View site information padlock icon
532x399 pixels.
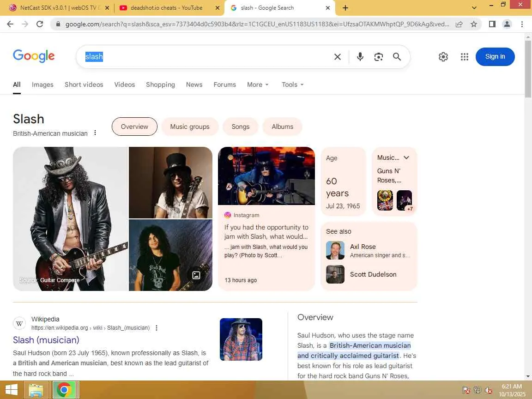tap(58, 24)
